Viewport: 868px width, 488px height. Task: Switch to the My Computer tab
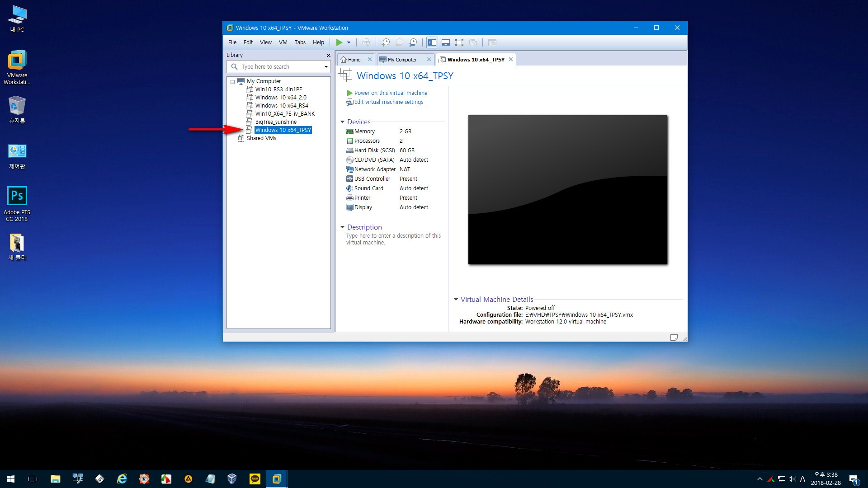point(402,60)
